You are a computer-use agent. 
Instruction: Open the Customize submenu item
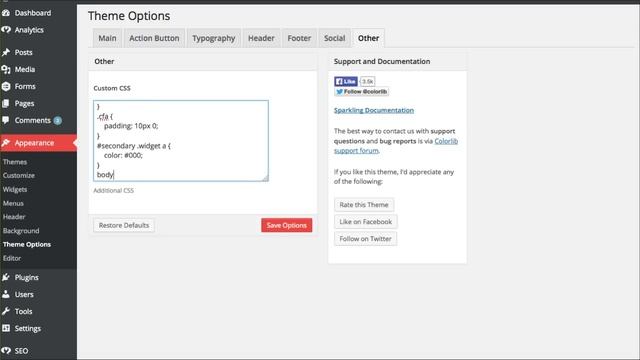point(19,176)
